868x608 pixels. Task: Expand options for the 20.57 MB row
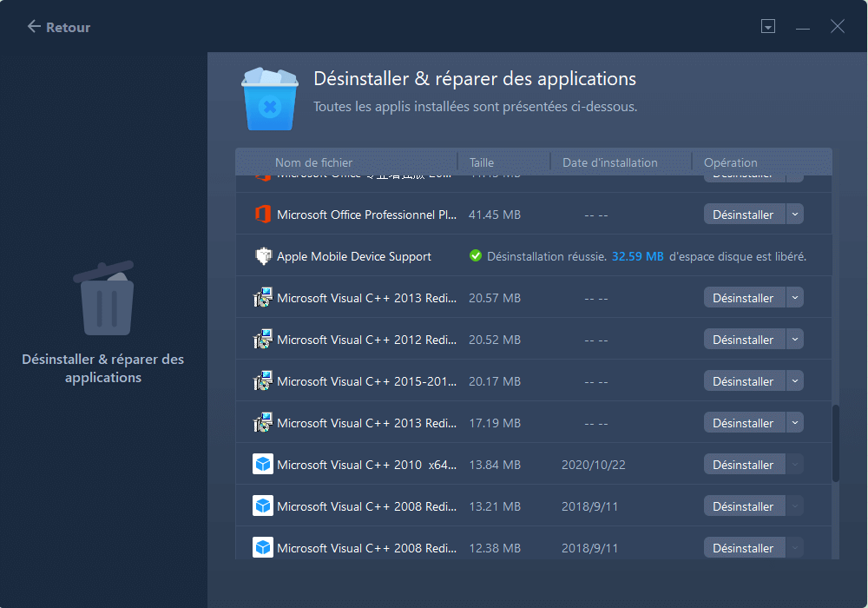pyautogui.click(x=794, y=298)
